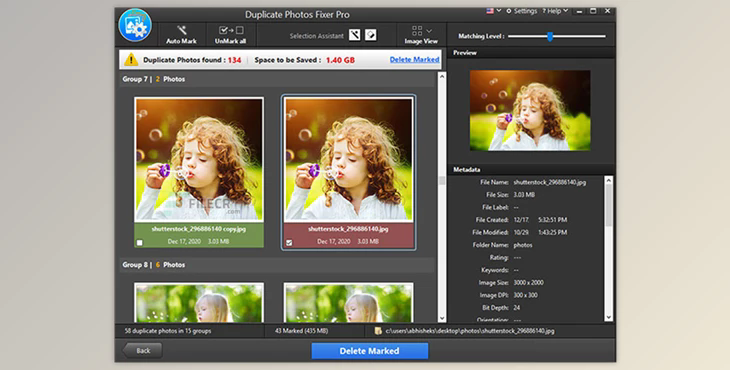Select second photo thumbnail in Group 8
Screen dimensions: 730x370
pos(348,302)
